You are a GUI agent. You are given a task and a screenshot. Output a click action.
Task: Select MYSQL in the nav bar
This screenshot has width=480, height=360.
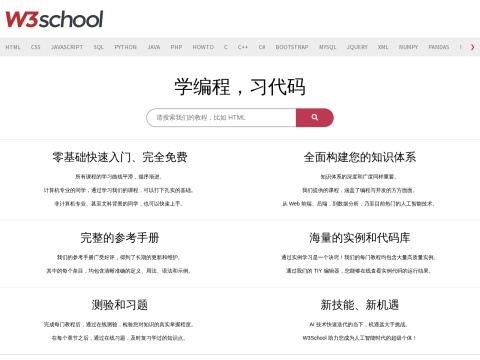tap(328, 47)
